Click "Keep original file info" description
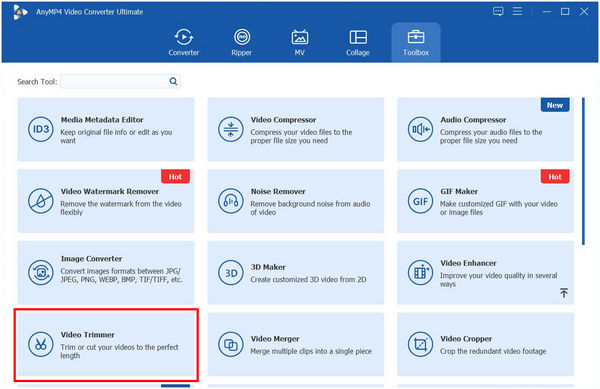Screen dimensions: 600x389 (x=116, y=136)
